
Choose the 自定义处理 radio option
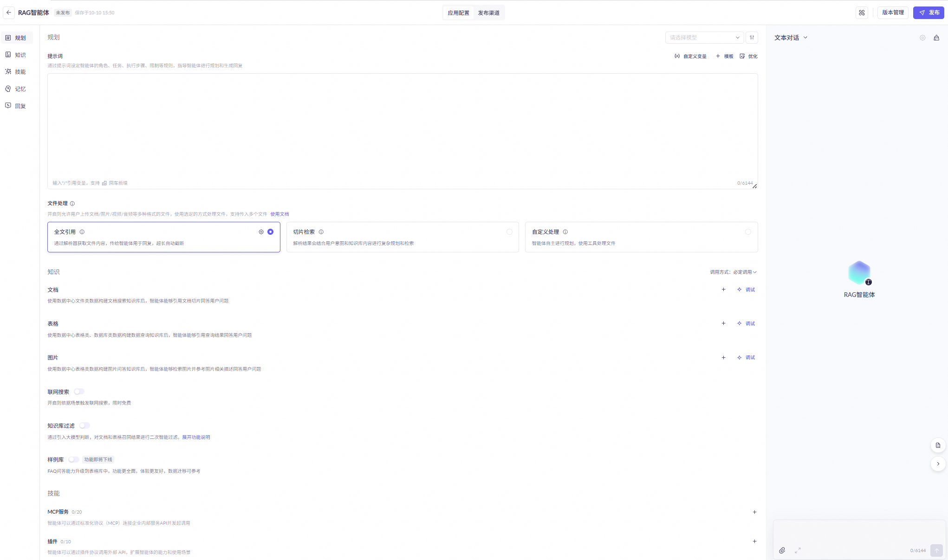pyautogui.click(x=748, y=232)
